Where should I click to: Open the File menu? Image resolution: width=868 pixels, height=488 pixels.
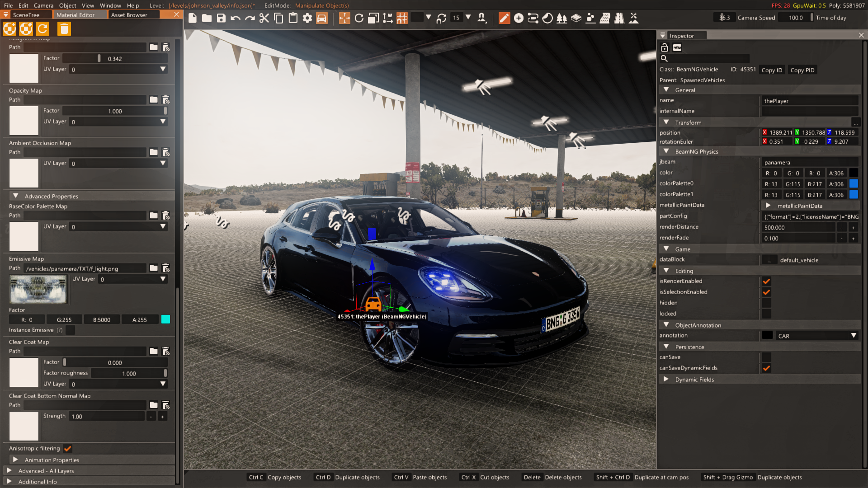[x=8, y=5]
